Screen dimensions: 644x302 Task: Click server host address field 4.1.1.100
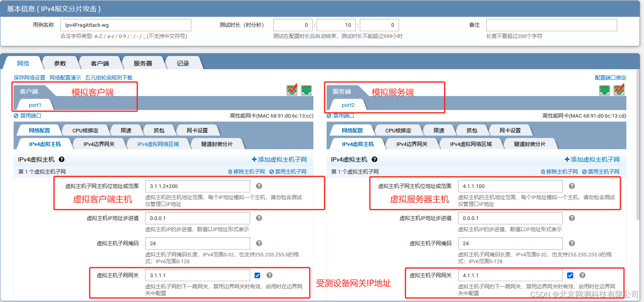(x=510, y=186)
